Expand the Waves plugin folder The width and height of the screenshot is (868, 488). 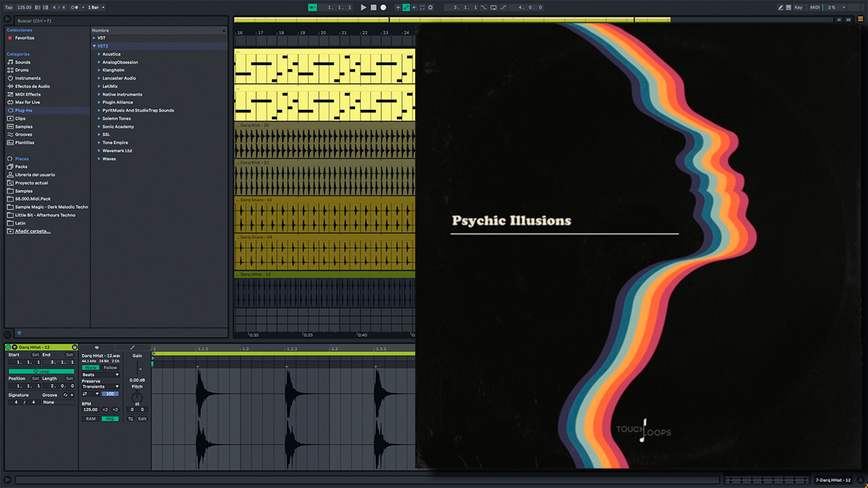[x=99, y=158]
